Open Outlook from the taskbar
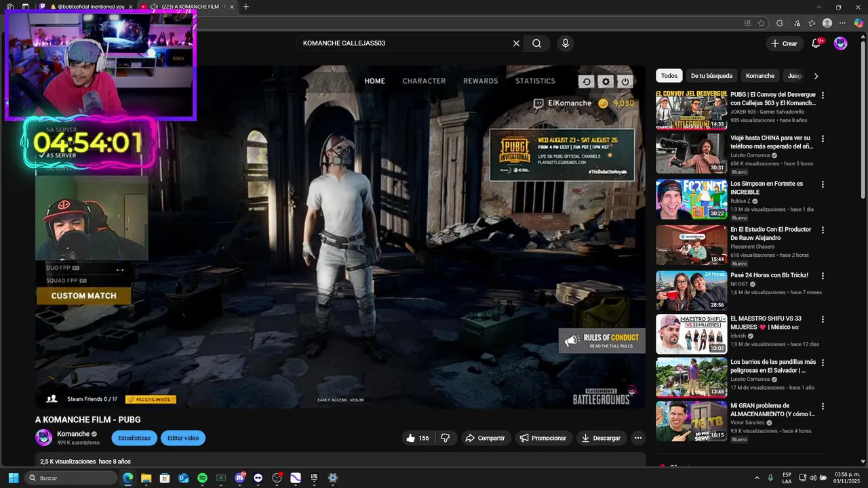 click(183, 478)
